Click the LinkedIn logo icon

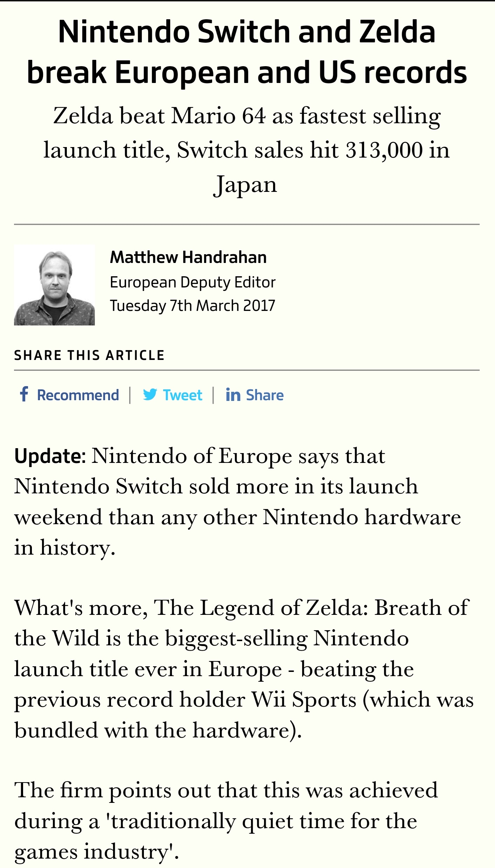pyautogui.click(x=233, y=395)
